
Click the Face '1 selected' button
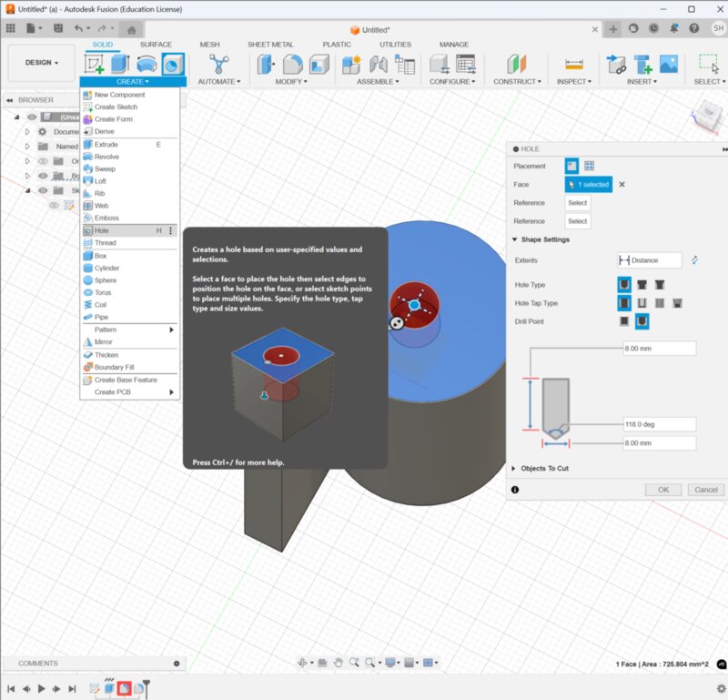tap(588, 185)
